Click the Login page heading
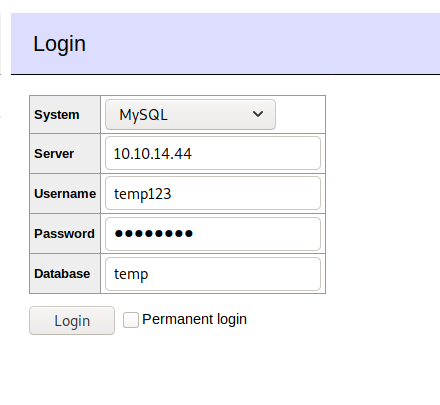Screen dimensions: 440x405 (59, 44)
